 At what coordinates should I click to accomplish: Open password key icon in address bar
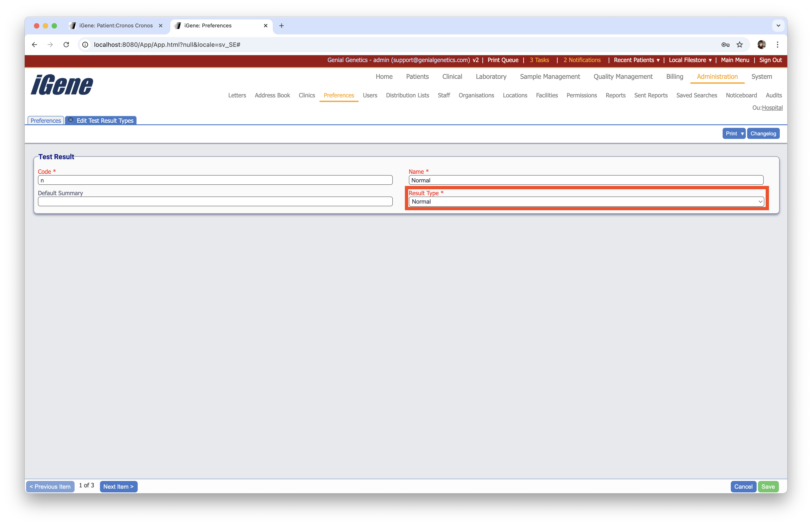pos(725,45)
